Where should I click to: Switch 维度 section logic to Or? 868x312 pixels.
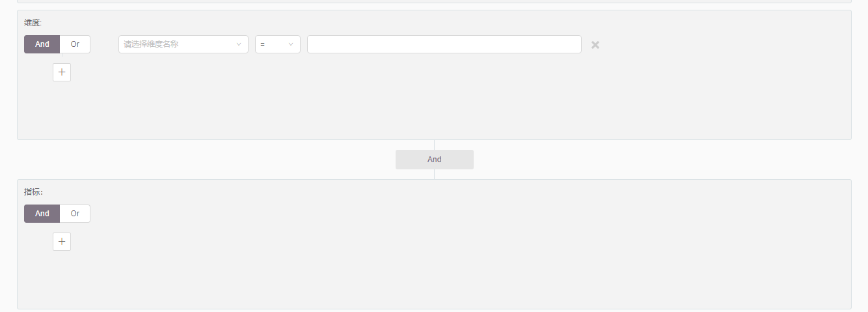click(x=75, y=44)
